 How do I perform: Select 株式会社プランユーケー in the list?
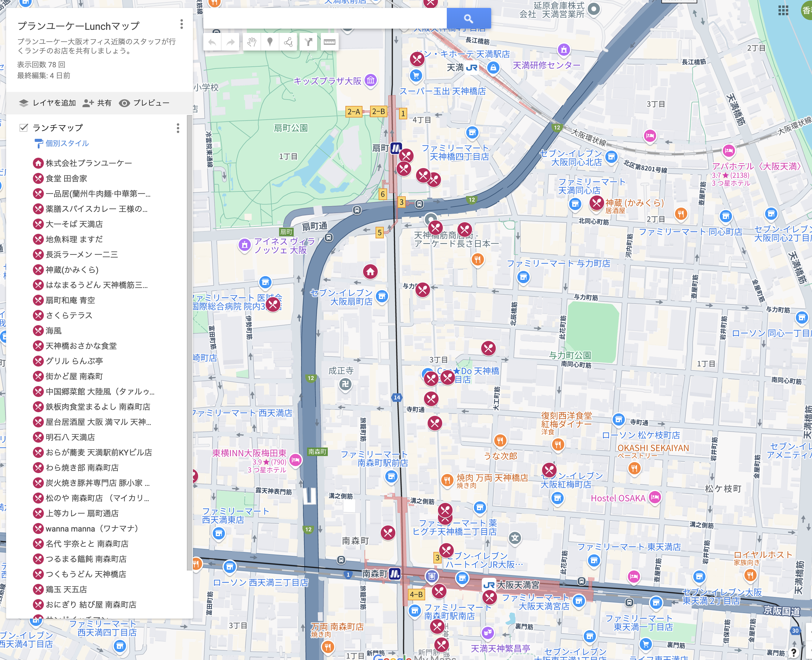coord(89,163)
